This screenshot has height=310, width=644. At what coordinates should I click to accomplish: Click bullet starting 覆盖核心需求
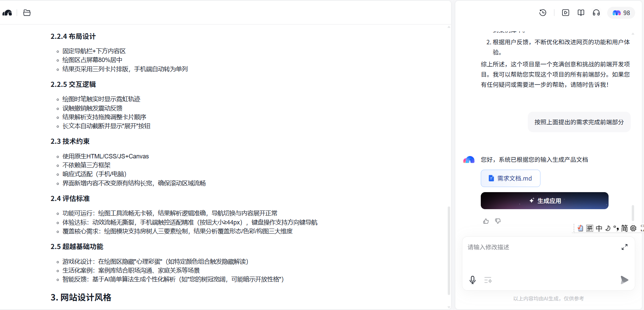point(178,231)
